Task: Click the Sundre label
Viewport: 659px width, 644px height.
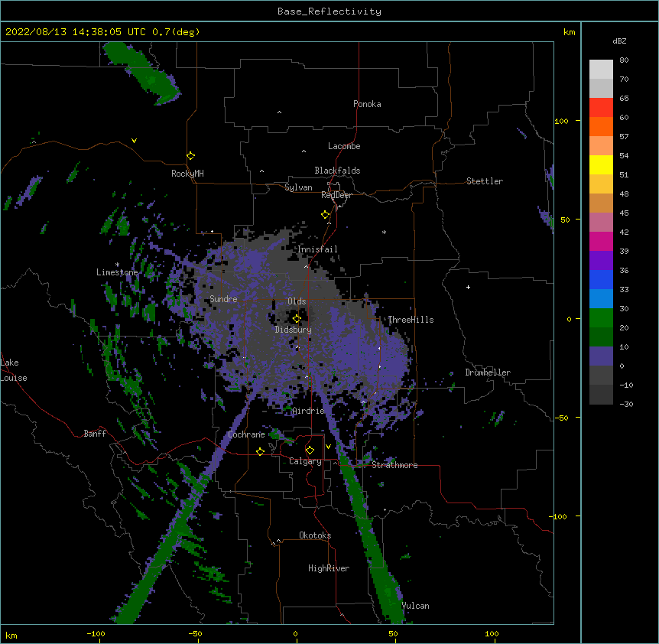Action: click(x=223, y=299)
